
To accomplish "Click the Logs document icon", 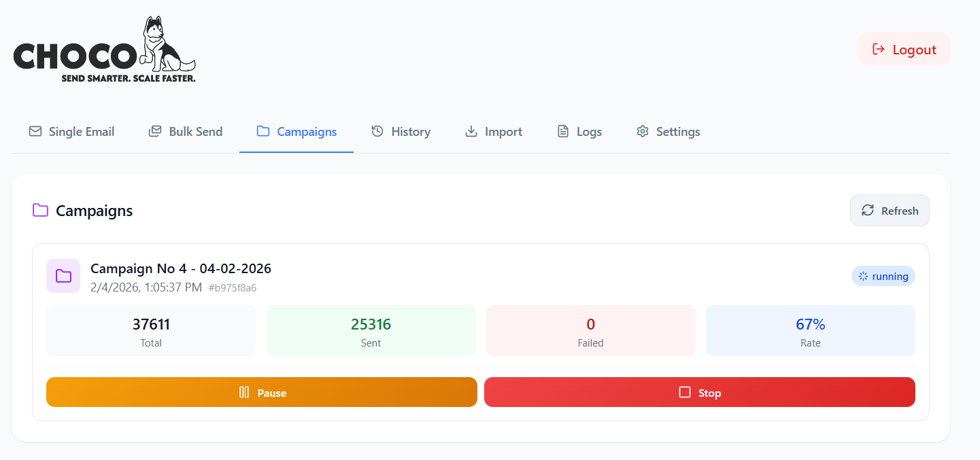I will [562, 131].
